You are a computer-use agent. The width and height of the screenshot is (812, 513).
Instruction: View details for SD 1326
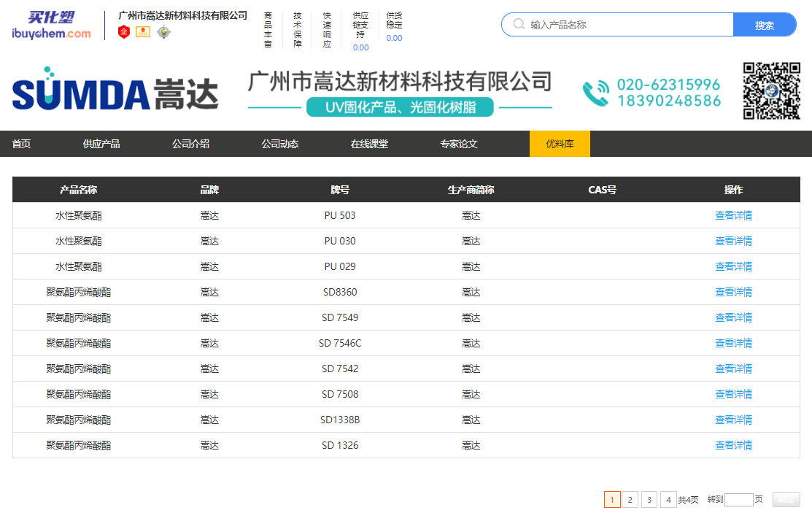(733, 446)
